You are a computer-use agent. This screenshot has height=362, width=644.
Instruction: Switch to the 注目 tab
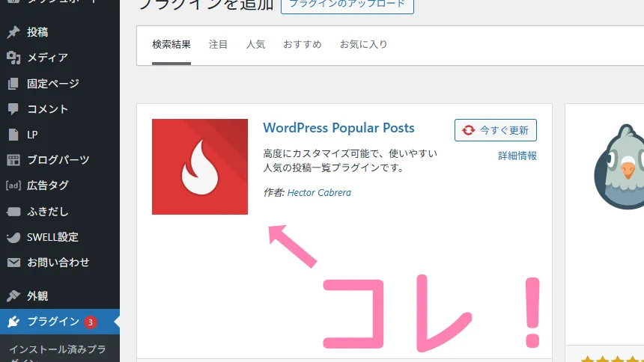[218, 44]
